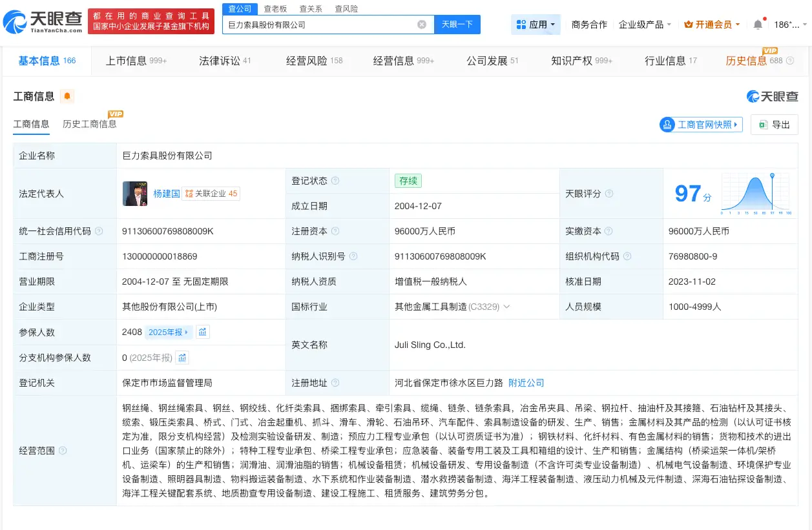Click 杨建国's avatar photo
Image resolution: width=812 pixels, height=530 pixels.
tap(135, 194)
